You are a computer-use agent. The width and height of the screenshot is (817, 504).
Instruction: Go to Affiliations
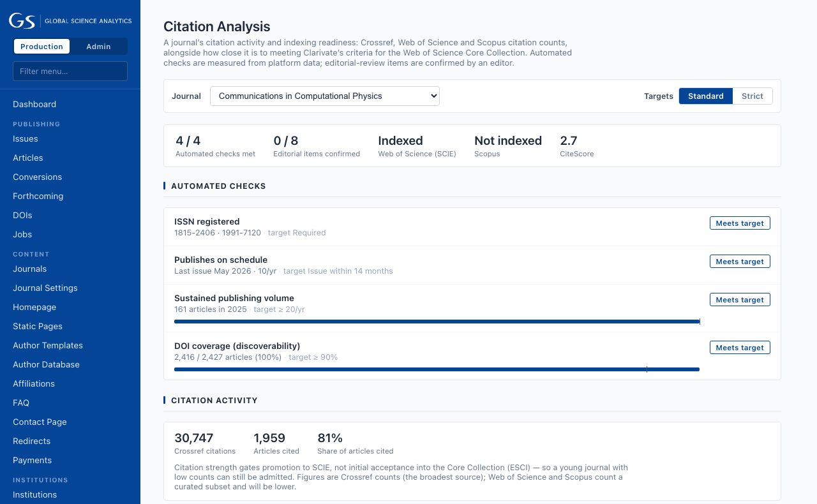(x=34, y=383)
